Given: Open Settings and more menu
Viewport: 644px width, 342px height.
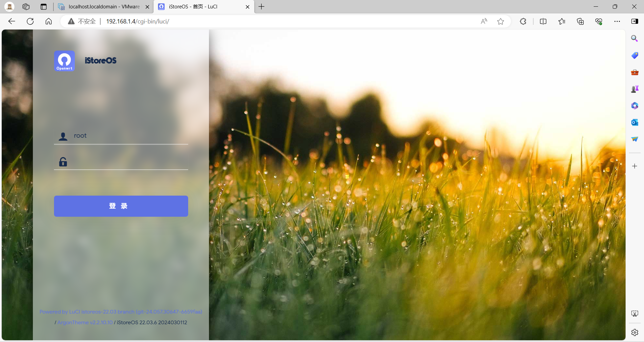Looking at the screenshot, I should 617,21.
